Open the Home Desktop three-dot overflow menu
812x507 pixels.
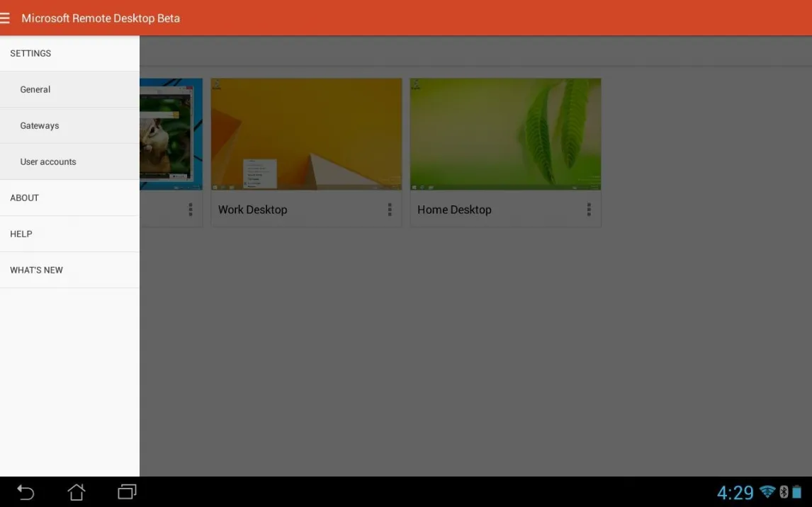pyautogui.click(x=589, y=210)
